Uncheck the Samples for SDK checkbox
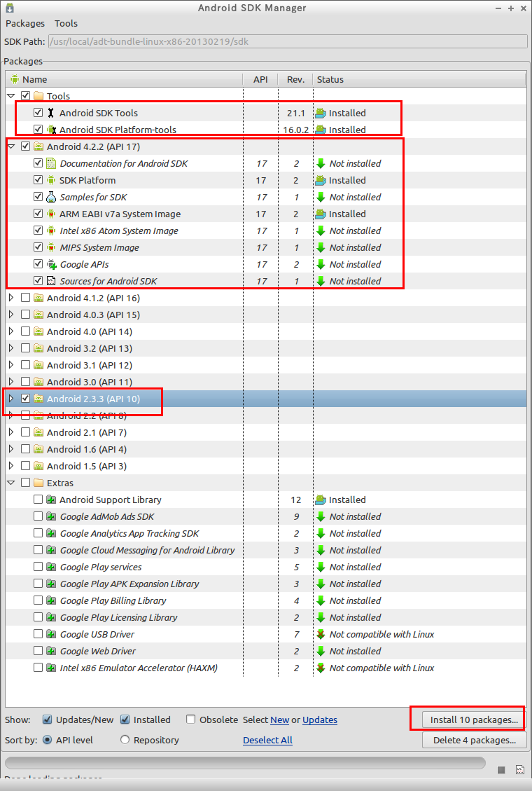 (x=38, y=197)
